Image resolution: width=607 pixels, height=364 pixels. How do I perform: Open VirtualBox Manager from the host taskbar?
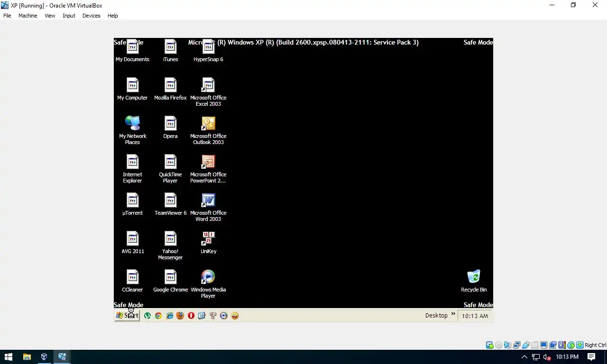point(44,357)
